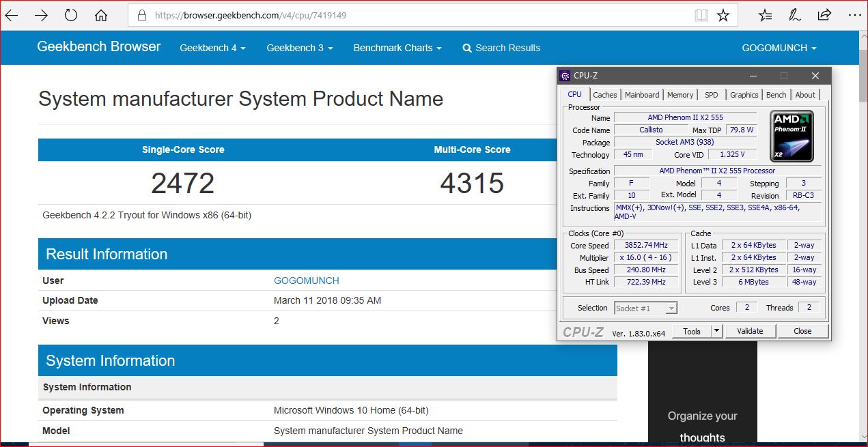This screenshot has width=868, height=447.
Task: Click the System Information section header
Action: click(328, 360)
